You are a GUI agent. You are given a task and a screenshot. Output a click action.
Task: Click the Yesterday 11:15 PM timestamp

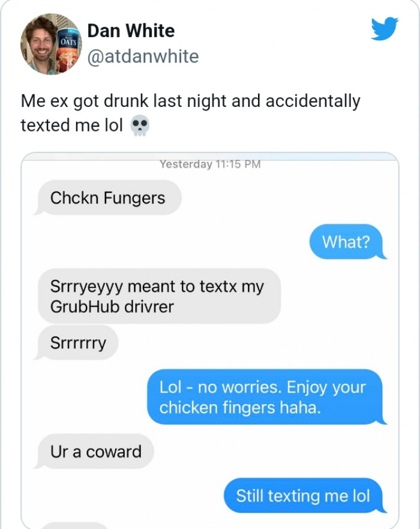tap(210, 165)
